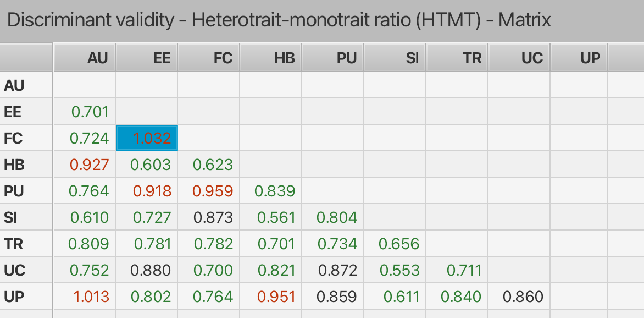Viewport: 644px width, 318px height.
Task: Select the 1.013 value in UP row
Action: click(90, 297)
